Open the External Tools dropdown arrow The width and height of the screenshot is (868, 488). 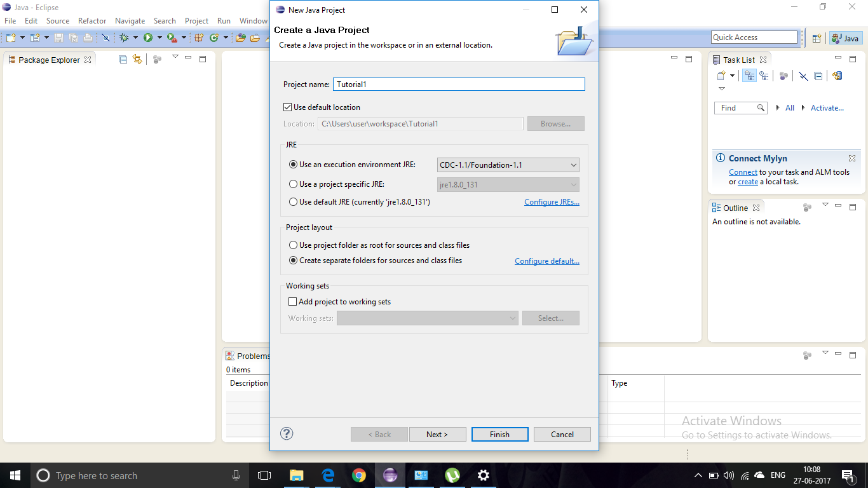184,37
